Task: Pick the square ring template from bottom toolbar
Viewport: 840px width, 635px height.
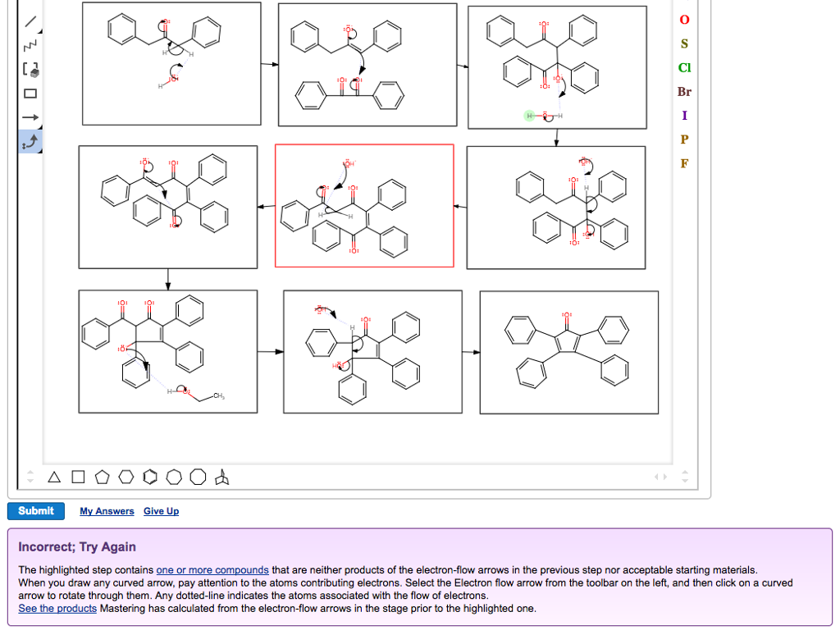Action: (78, 477)
